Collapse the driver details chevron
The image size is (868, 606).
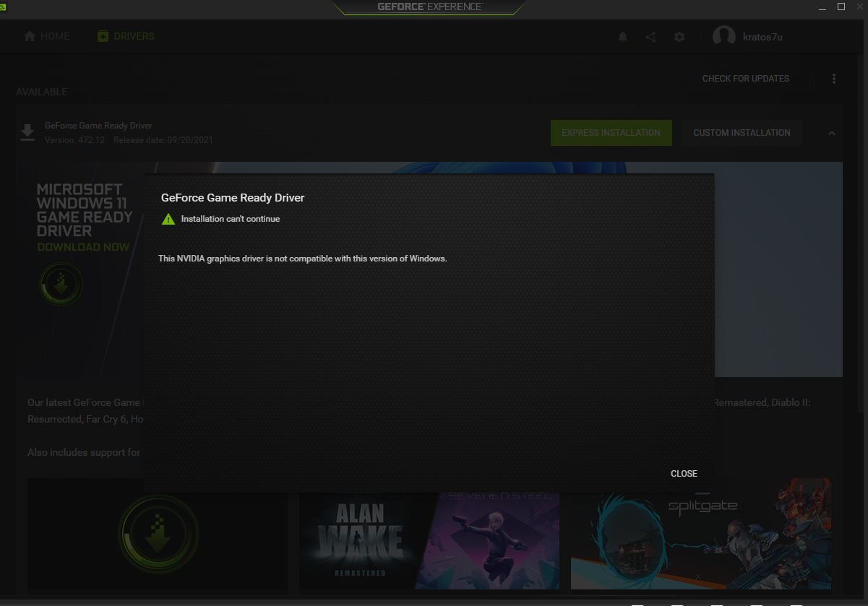pos(831,133)
